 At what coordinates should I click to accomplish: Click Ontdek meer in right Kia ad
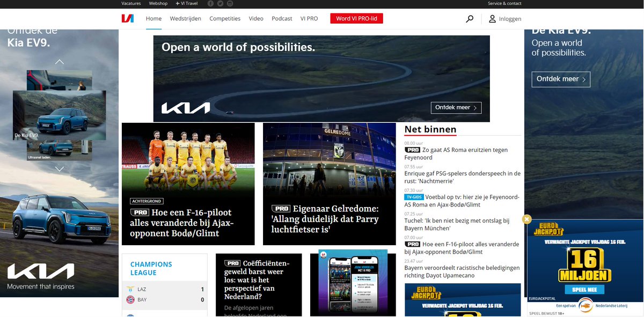tap(561, 79)
